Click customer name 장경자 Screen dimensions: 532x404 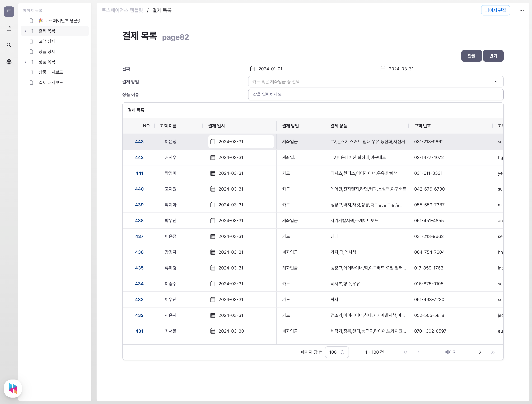(x=171, y=252)
